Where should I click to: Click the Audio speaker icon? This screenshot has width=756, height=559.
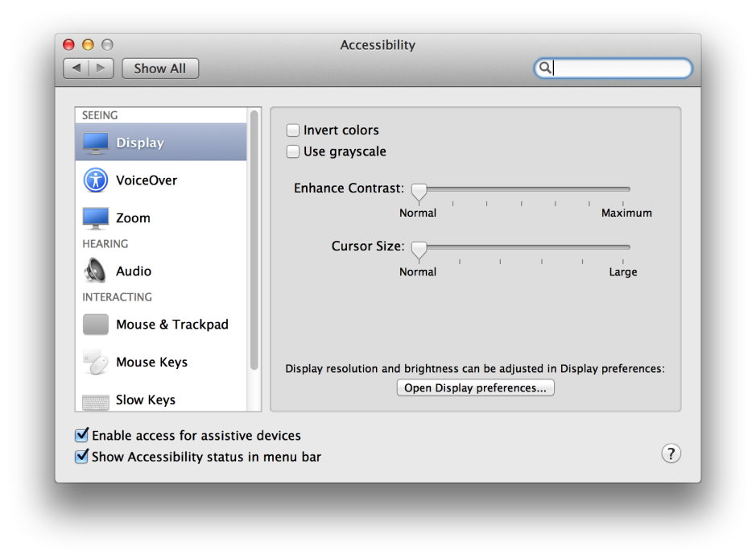tap(96, 271)
